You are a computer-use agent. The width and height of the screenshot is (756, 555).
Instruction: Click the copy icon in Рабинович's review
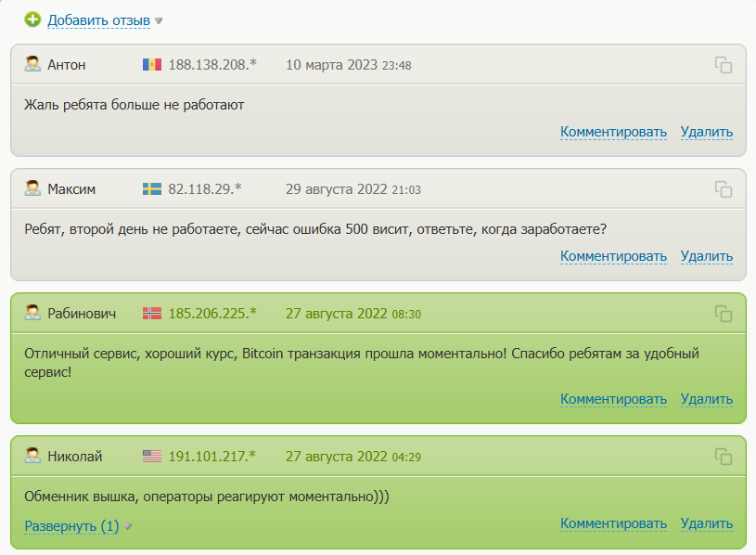724,314
